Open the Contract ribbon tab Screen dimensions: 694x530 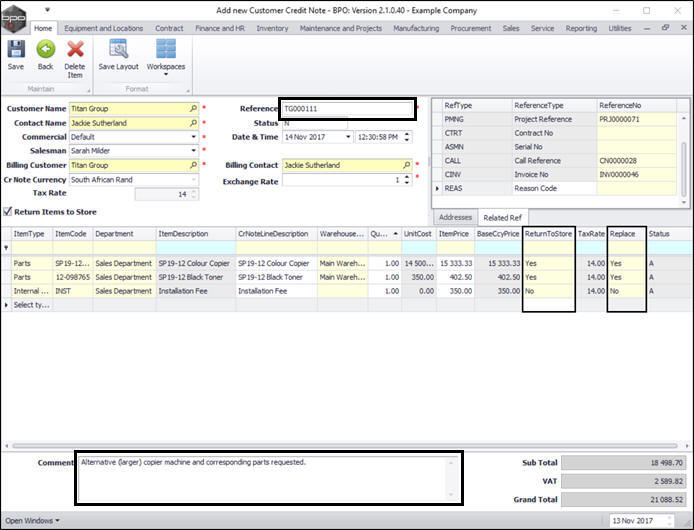pos(169,28)
